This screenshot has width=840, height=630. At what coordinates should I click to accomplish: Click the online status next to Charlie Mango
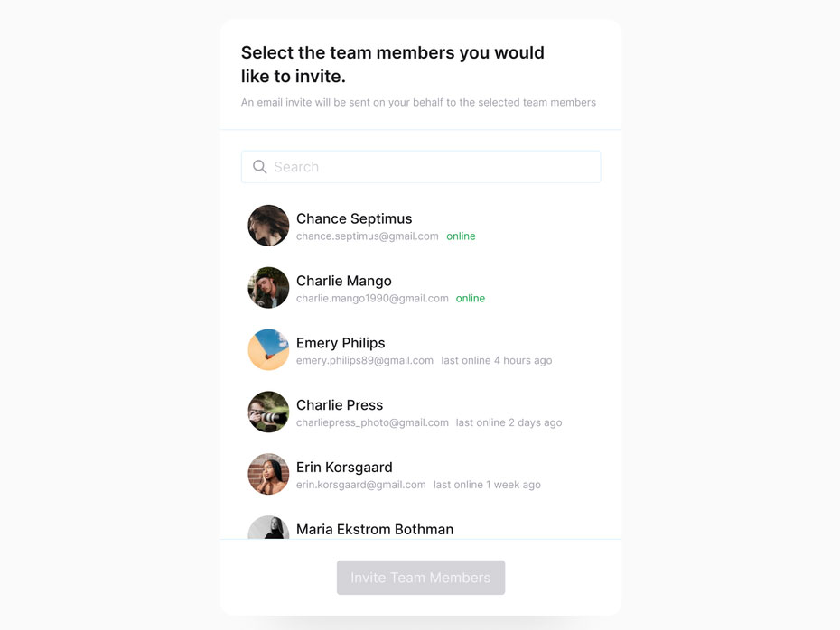(x=471, y=298)
